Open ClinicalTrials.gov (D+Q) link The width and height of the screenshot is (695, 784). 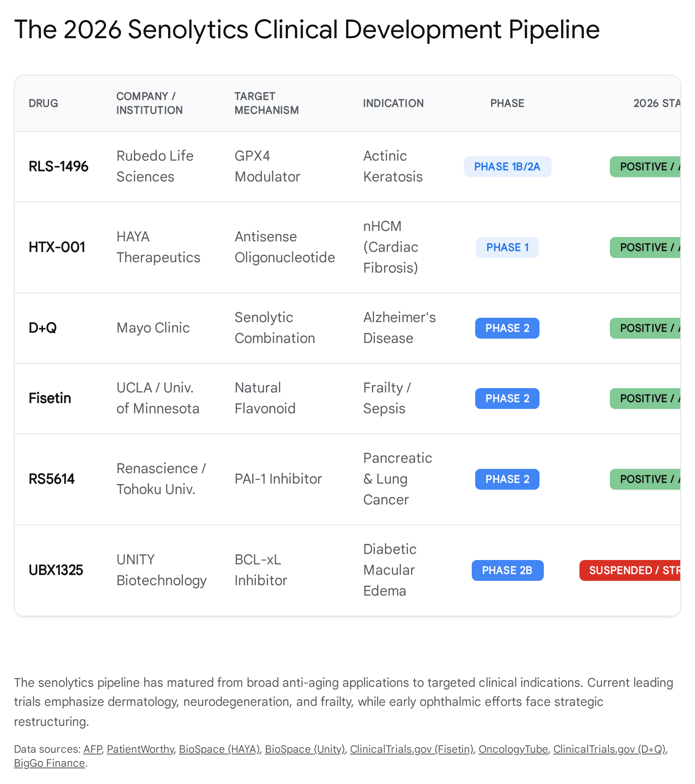pyautogui.click(x=609, y=749)
